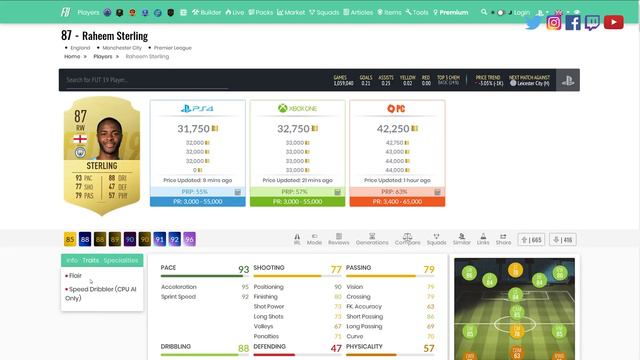The height and width of the screenshot is (360, 640).
Task: Click the Xbox One PR price range bar
Action: coord(298,202)
